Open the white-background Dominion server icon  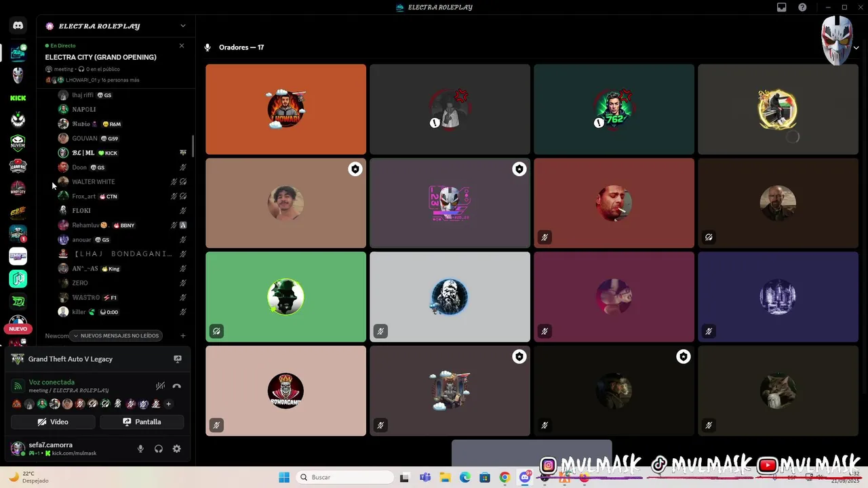pos(18,256)
